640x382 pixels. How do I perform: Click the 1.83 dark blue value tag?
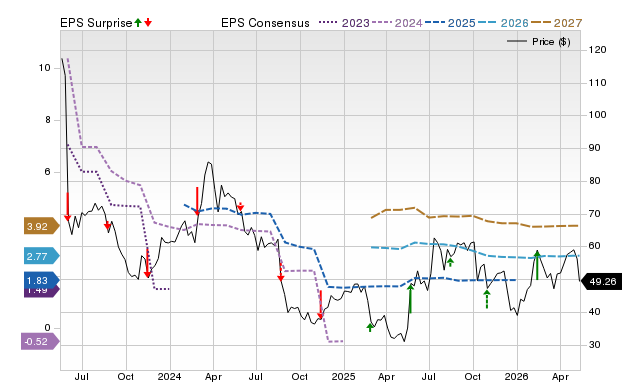tap(41, 280)
